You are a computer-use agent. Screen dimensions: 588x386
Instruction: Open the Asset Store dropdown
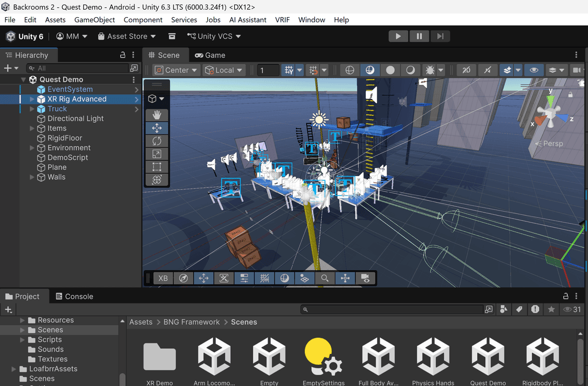(127, 36)
